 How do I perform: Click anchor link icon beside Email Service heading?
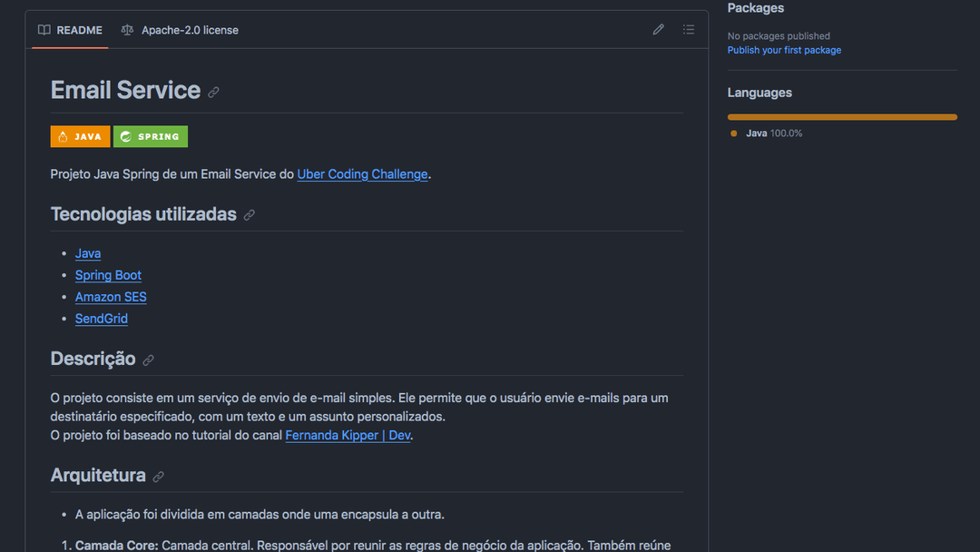coord(214,93)
